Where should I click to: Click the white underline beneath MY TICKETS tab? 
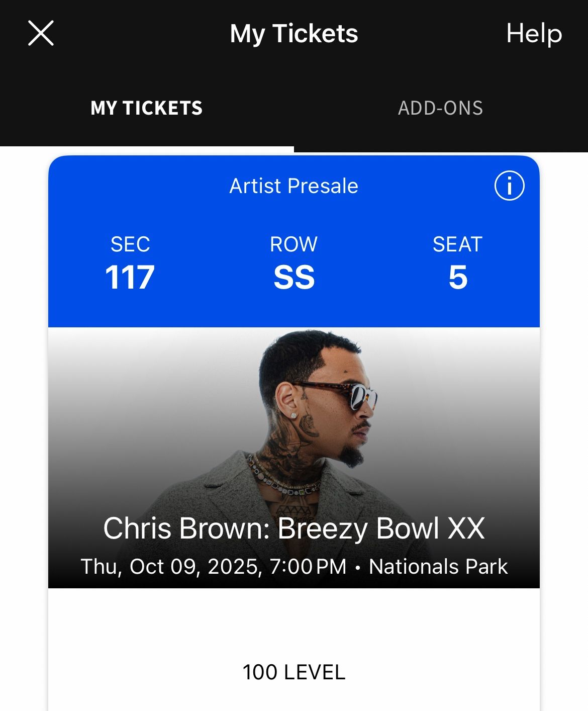[x=147, y=149]
